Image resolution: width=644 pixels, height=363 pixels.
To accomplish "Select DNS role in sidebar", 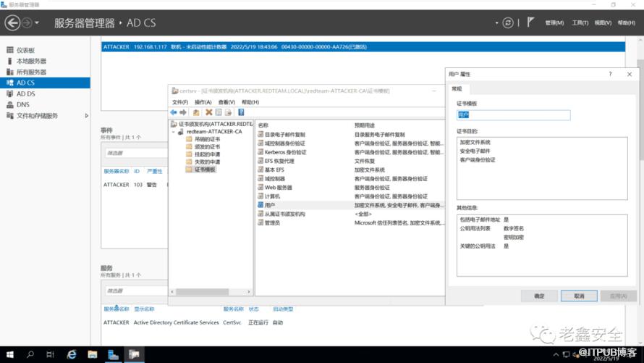I will click(22, 104).
